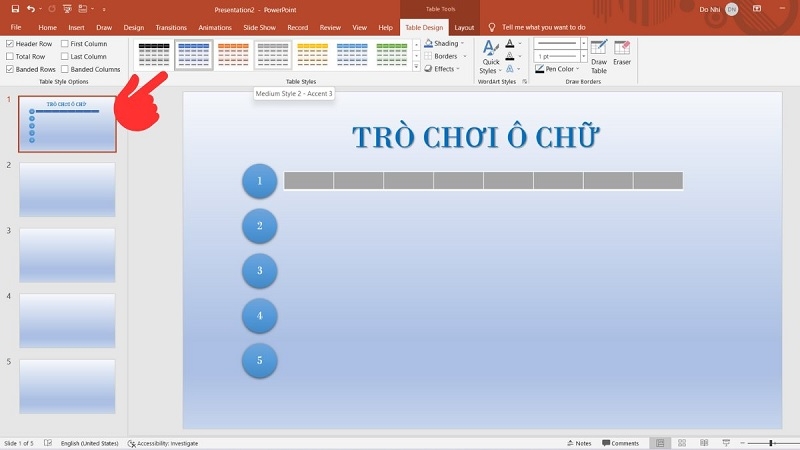
Task: Switch to Slide Sorter view
Action: coord(682,443)
